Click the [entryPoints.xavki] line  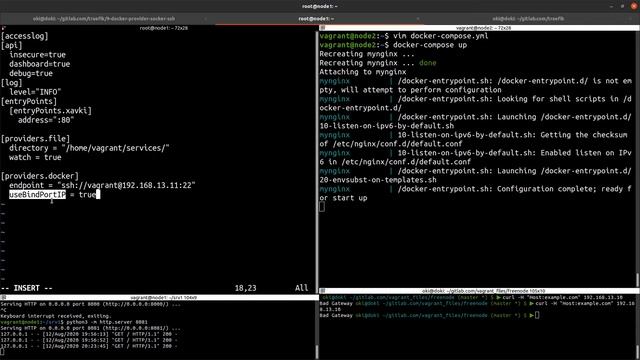coord(51,111)
